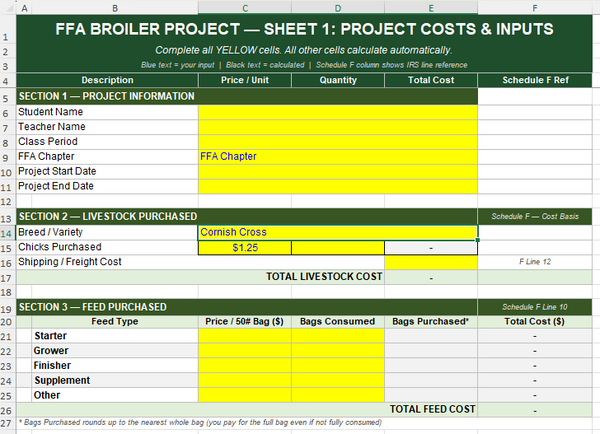
Task: Click the 'Student Name' label
Action: (x=51, y=112)
